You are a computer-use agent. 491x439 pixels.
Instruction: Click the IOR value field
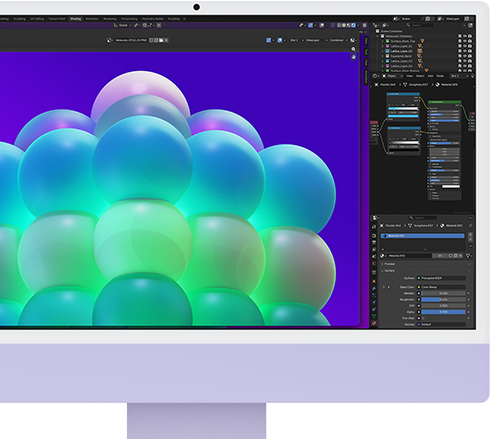[x=443, y=306]
